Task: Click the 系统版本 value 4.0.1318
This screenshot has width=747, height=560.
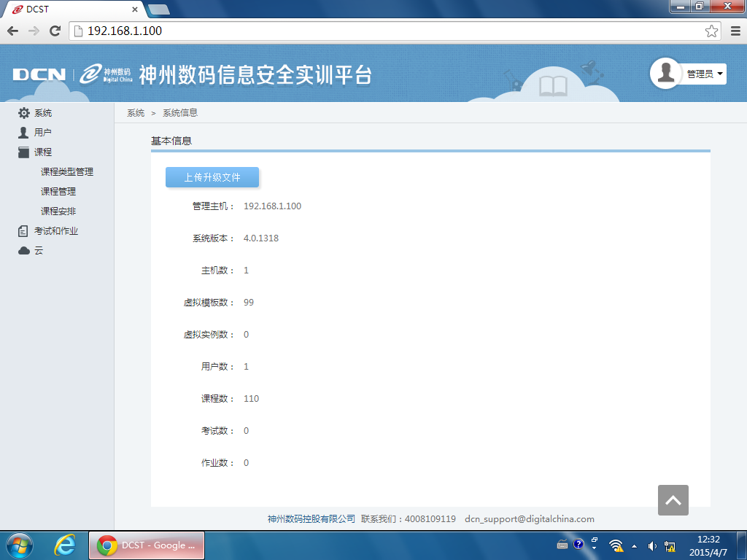Action: (261, 238)
